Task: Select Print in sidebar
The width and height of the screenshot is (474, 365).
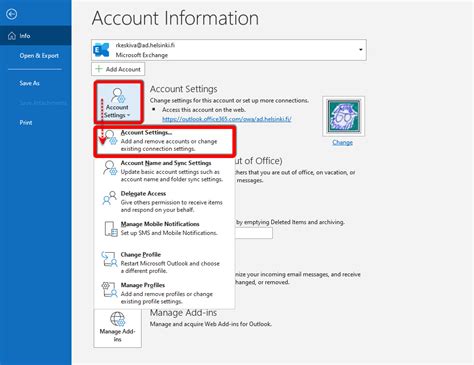Action: [26, 123]
